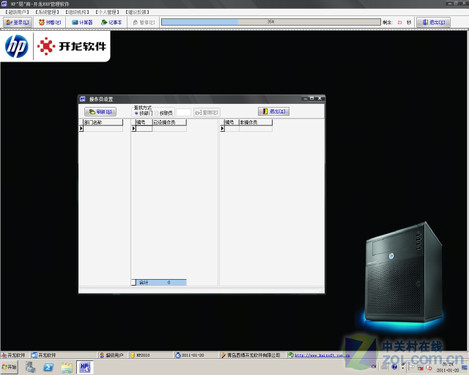Click the HP logo in the banner
Viewport: 469px width, 375px height.
pos(16,46)
